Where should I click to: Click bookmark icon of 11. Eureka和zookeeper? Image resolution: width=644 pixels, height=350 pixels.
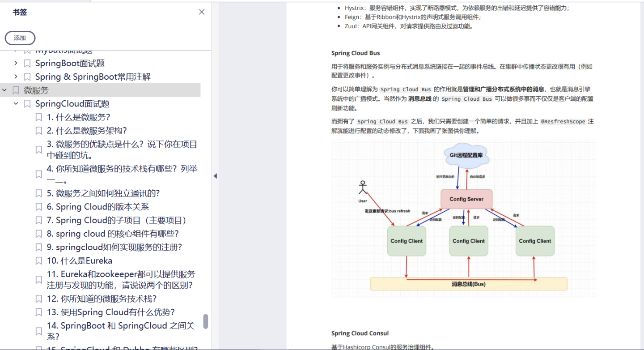(39, 280)
